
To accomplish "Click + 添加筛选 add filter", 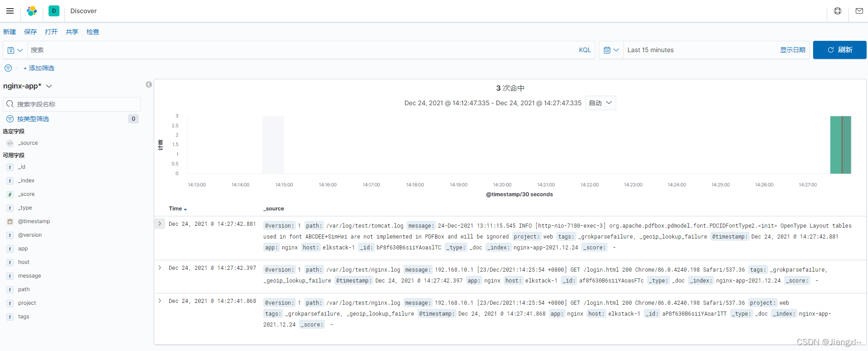I will tap(39, 68).
